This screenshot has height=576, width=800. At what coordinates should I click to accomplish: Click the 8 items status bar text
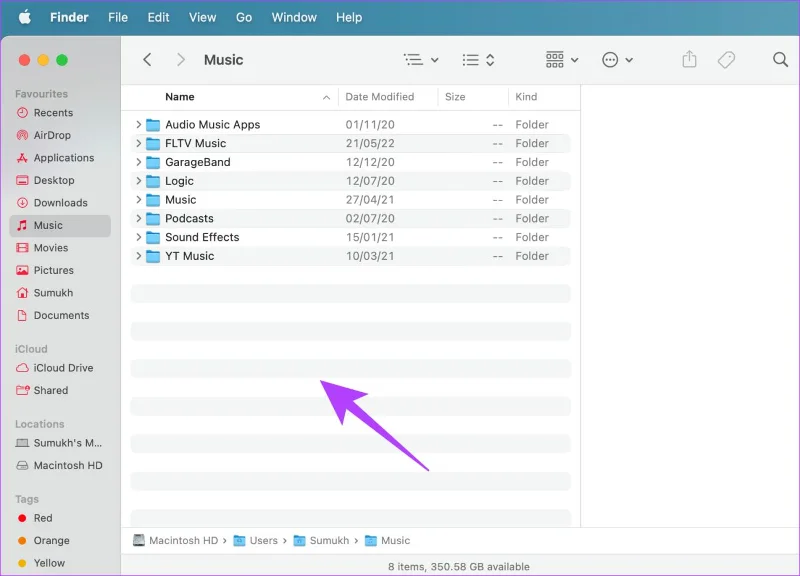pyautogui.click(x=459, y=566)
